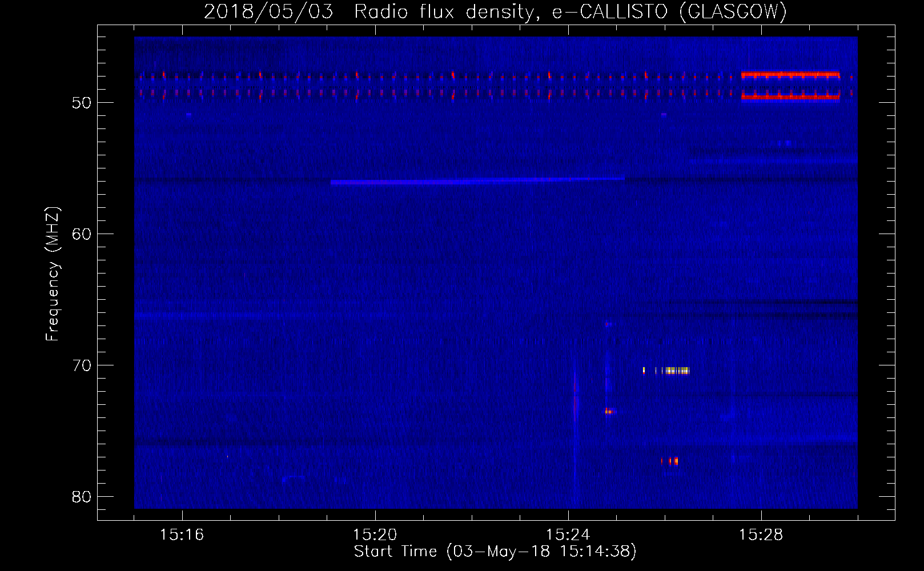Click the 60 frequency tick label
This screenshot has height=571, width=924.
pyautogui.click(x=82, y=234)
